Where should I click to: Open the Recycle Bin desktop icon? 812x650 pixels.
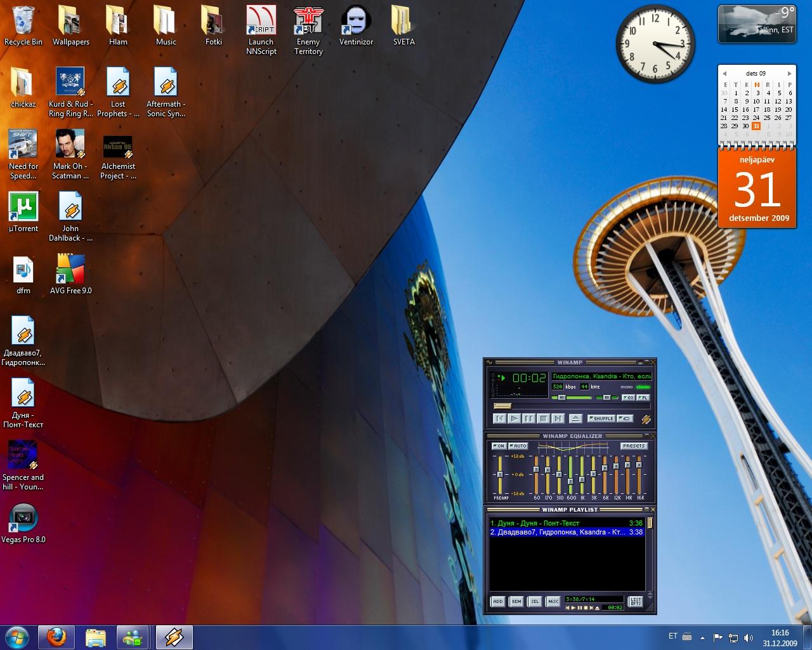pyautogui.click(x=23, y=26)
